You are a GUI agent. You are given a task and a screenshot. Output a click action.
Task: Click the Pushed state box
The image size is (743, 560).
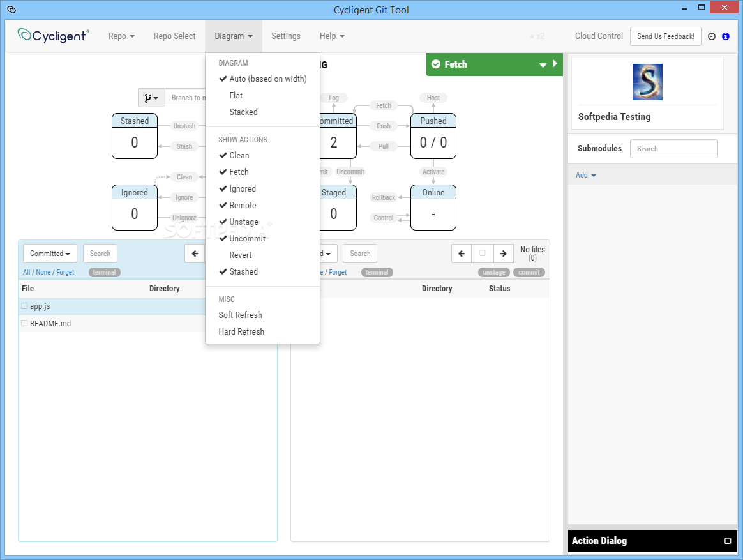click(433, 136)
